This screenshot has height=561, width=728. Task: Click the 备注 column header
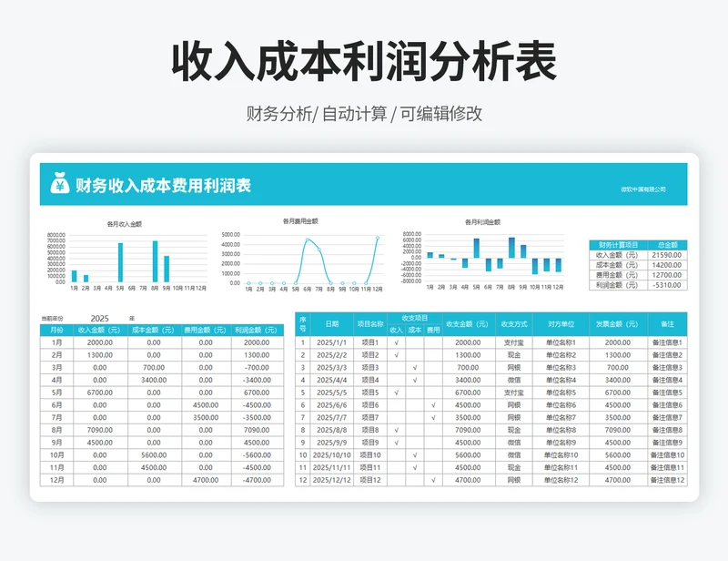coord(667,324)
